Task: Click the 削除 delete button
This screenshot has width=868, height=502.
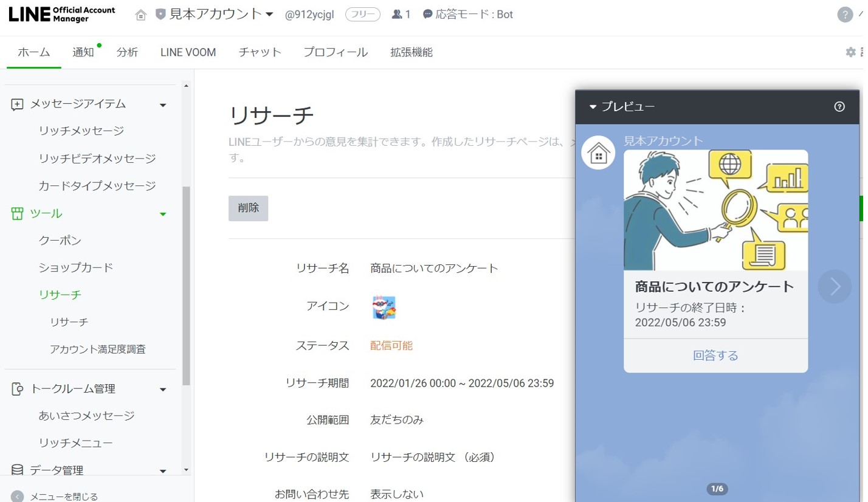Action: pos(248,208)
